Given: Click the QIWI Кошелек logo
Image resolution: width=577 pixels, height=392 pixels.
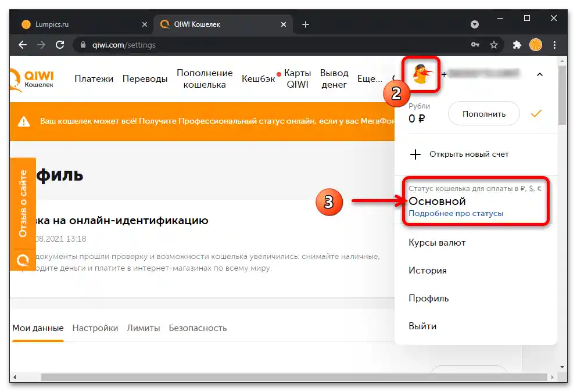Looking at the screenshot, I should [32, 79].
